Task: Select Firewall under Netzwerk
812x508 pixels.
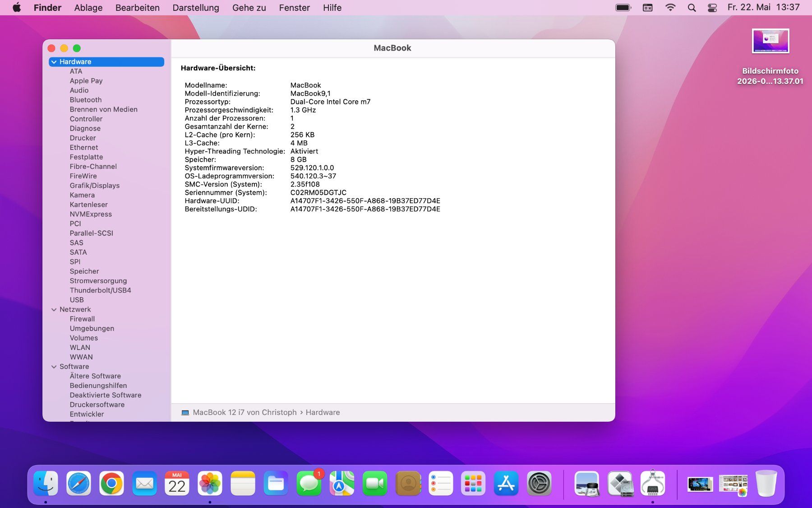Action: (x=82, y=319)
